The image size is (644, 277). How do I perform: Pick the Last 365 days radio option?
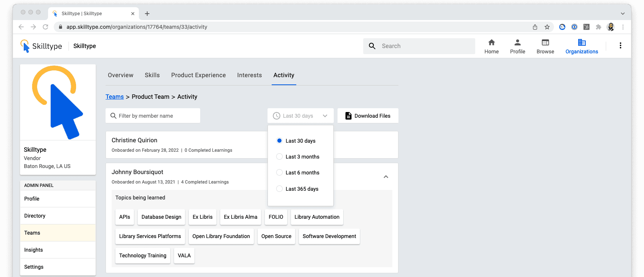[x=280, y=189]
